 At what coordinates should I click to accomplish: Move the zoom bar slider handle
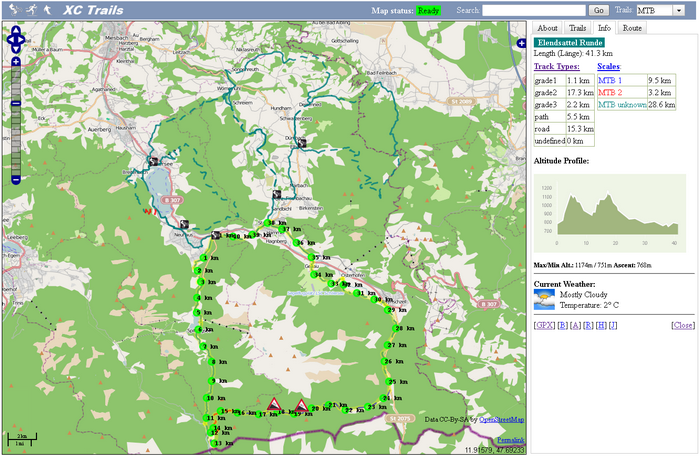click(16, 104)
